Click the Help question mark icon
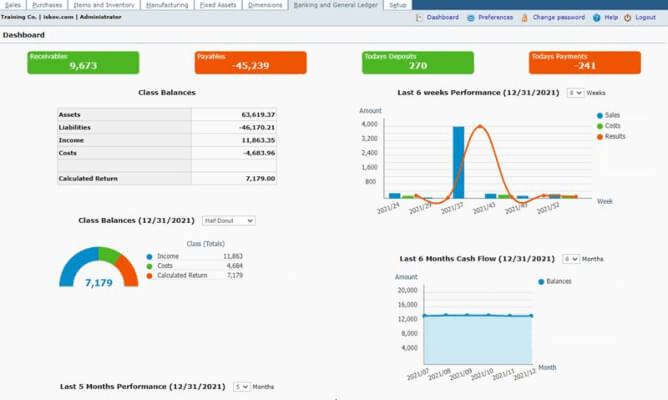 (x=596, y=17)
